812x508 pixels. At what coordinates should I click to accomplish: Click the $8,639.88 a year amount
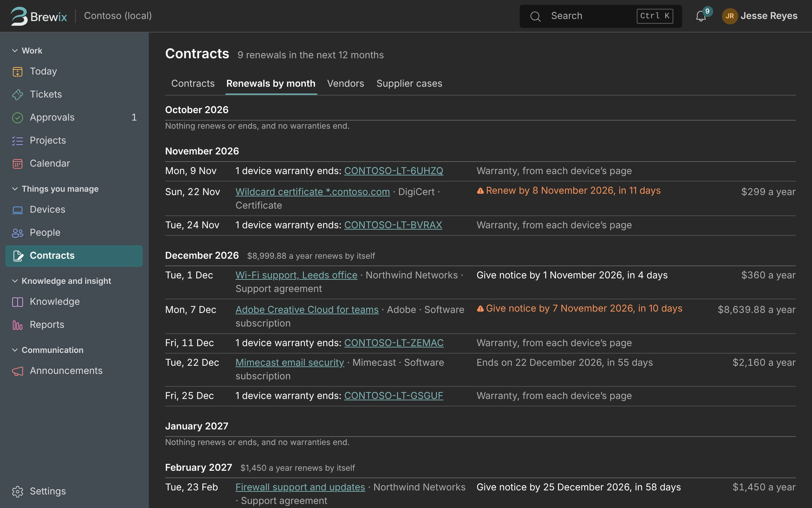click(757, 310)
